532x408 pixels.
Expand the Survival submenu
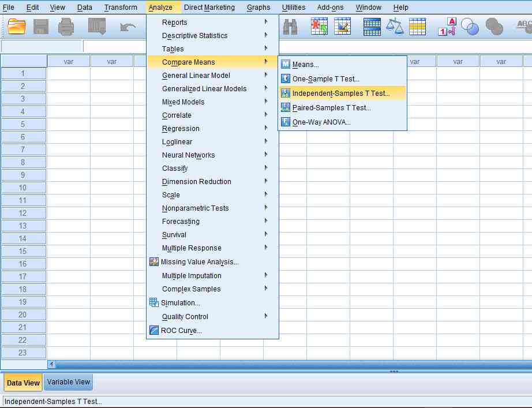pos(213,234)
